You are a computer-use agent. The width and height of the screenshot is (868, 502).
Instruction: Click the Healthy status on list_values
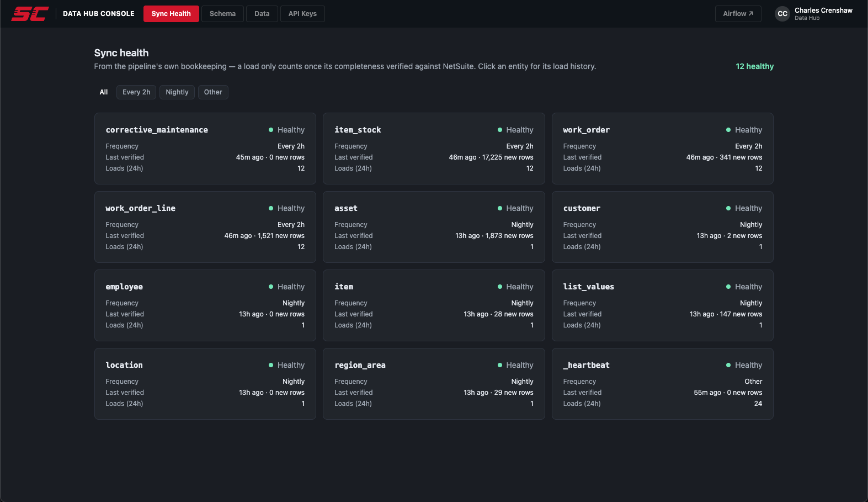tap(744, 287)
